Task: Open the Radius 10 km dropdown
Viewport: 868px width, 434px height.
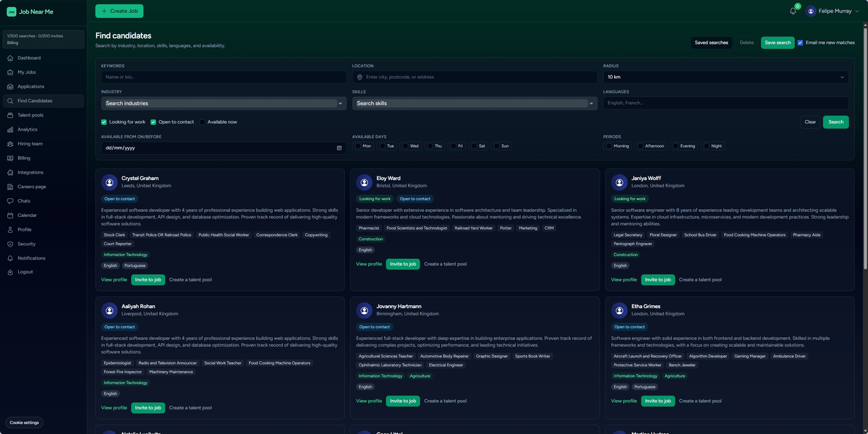Action: [726, 77]
